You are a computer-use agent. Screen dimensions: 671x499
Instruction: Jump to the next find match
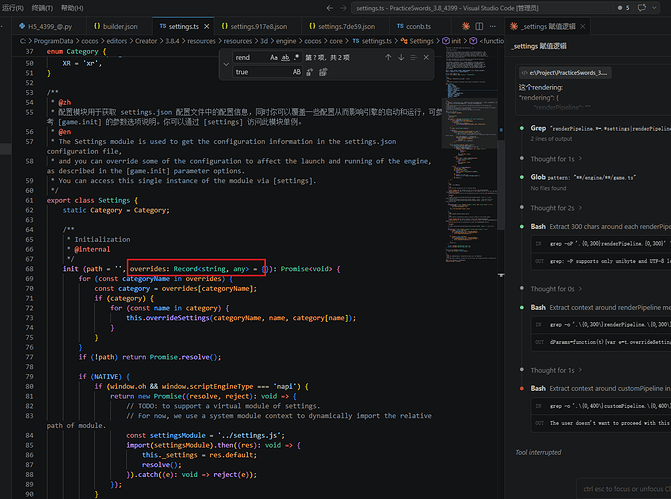pyautogui.click(x=401, y=57)
